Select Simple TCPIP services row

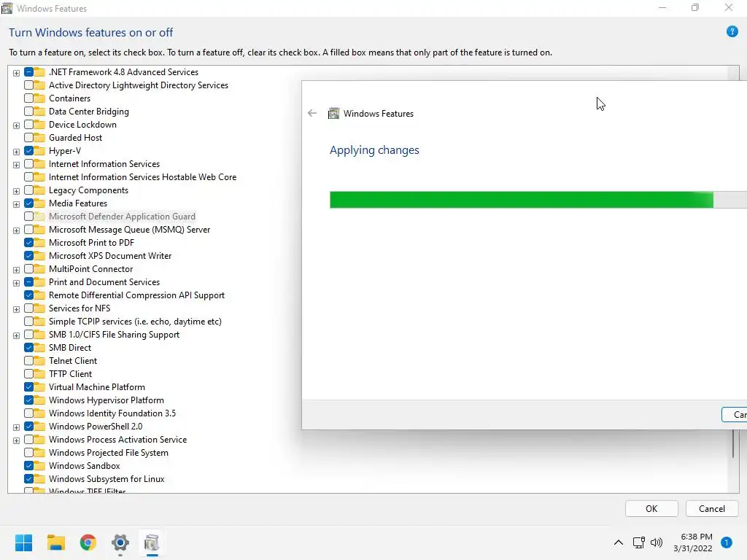coord(135,322)
